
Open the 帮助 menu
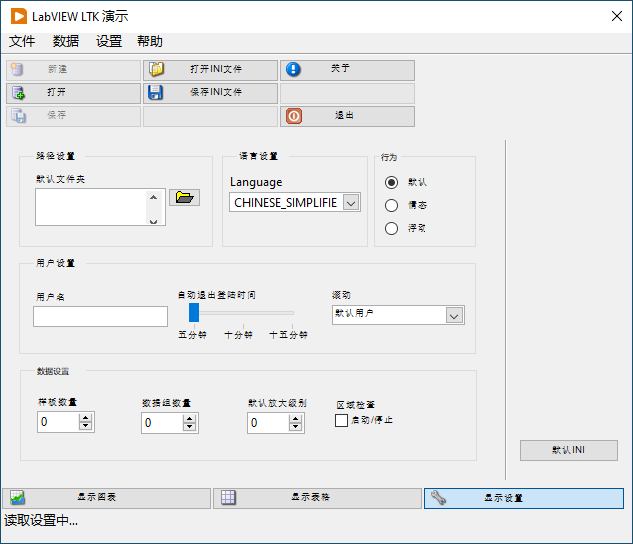coord(150,41)
